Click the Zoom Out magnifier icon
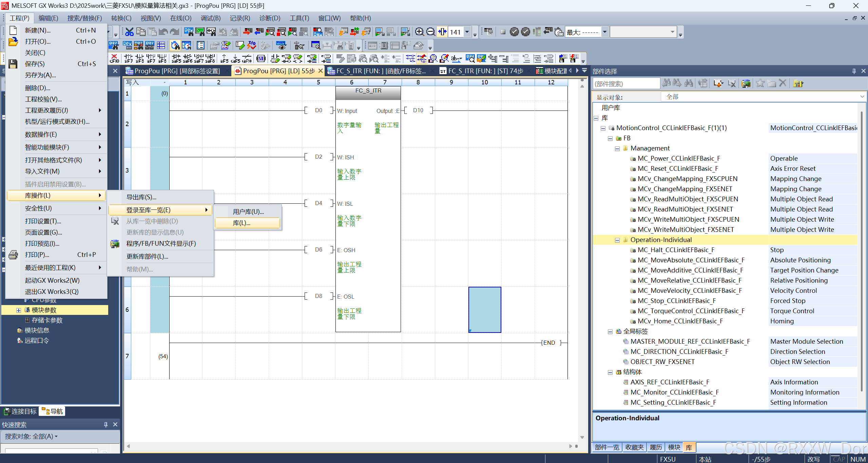868x463 pixels. 430,32
